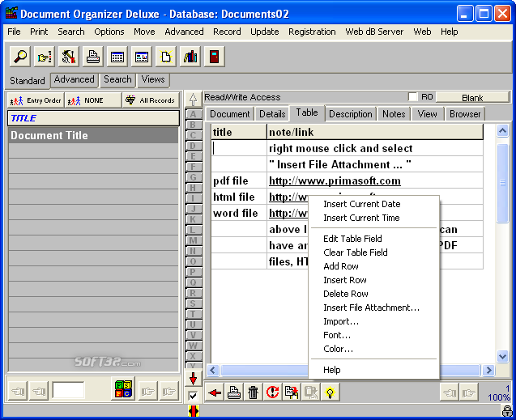
Task: Click first hand-pointing-left navigation button in list panel
Action: (x=18, y=391)
